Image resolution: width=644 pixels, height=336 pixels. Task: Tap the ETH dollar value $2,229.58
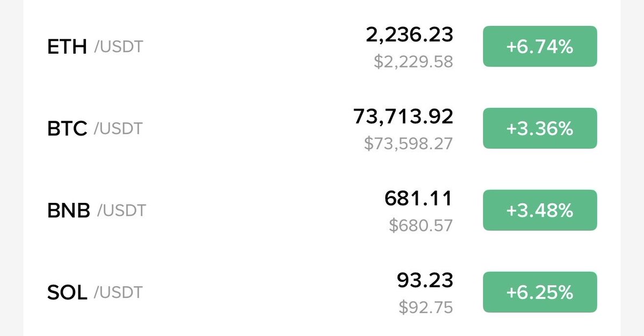413,62
